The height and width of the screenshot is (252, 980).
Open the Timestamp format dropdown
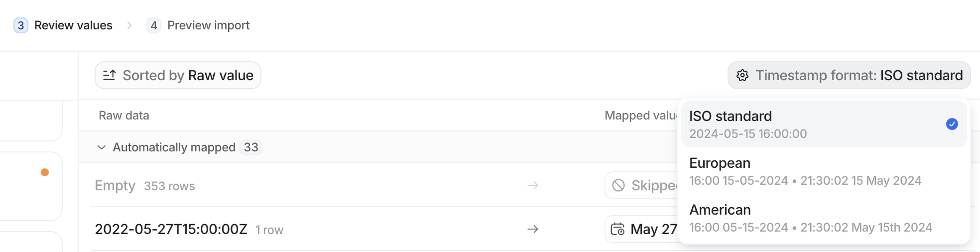[x=849, y=75]
